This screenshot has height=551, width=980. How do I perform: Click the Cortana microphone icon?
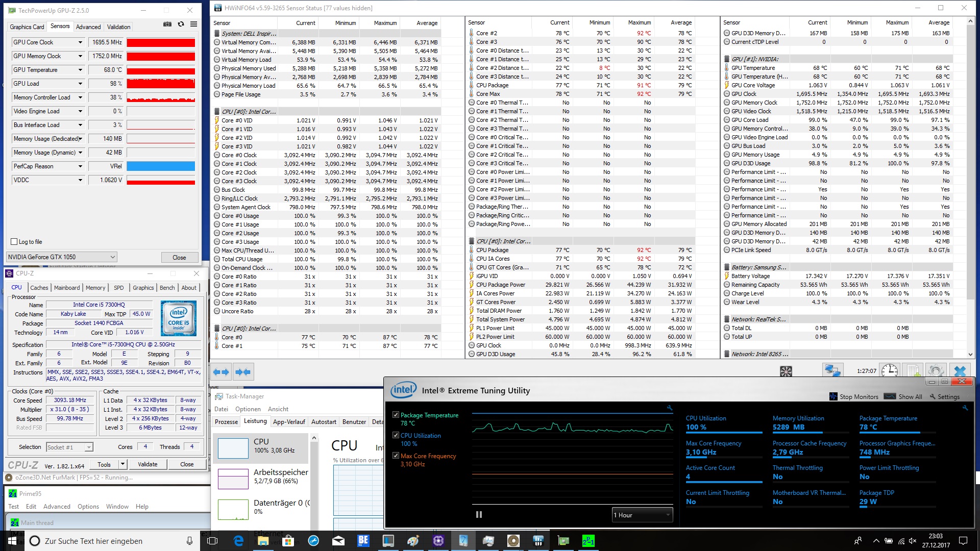pos(189,541)
